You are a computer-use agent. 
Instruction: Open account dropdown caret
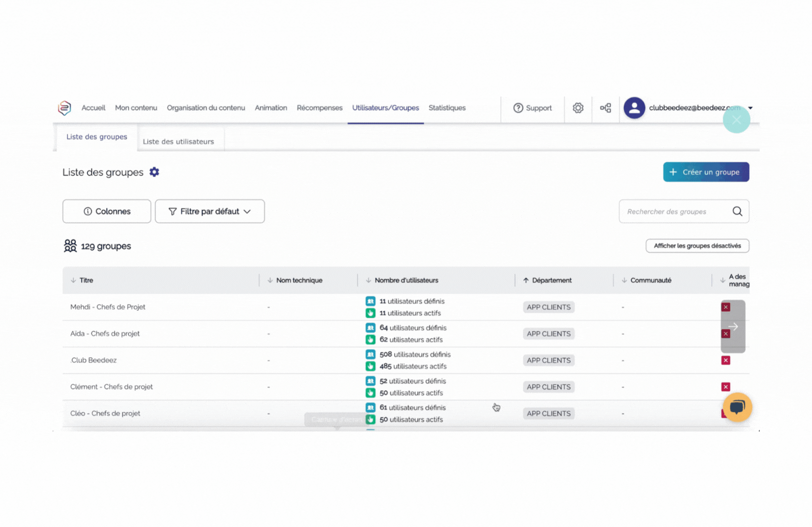tap(750, 108)
